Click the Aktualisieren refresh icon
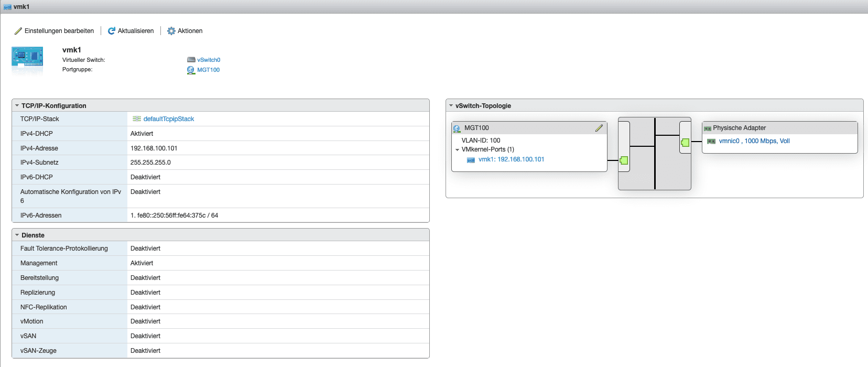The image size is (868, 367). coord(111,31)
